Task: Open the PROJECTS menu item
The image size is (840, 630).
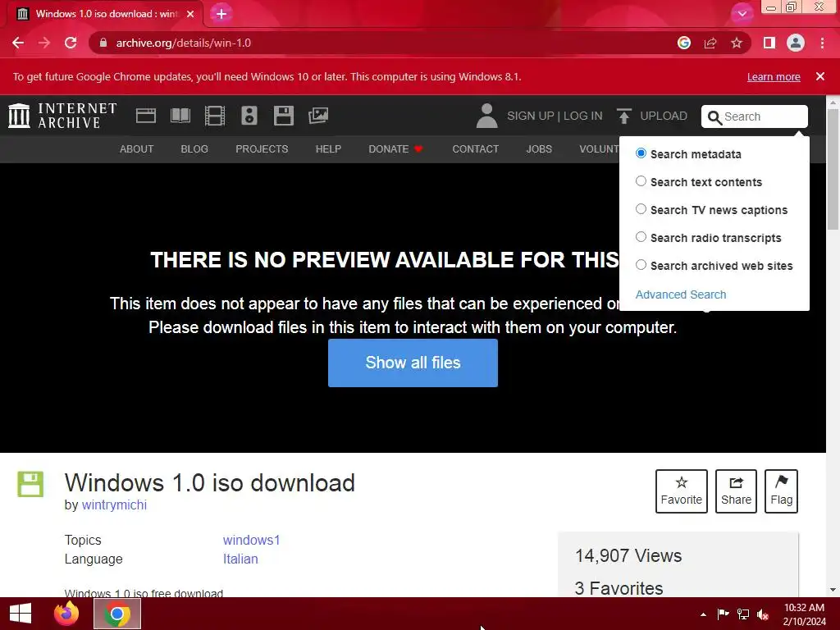Action: click(262, 149)
